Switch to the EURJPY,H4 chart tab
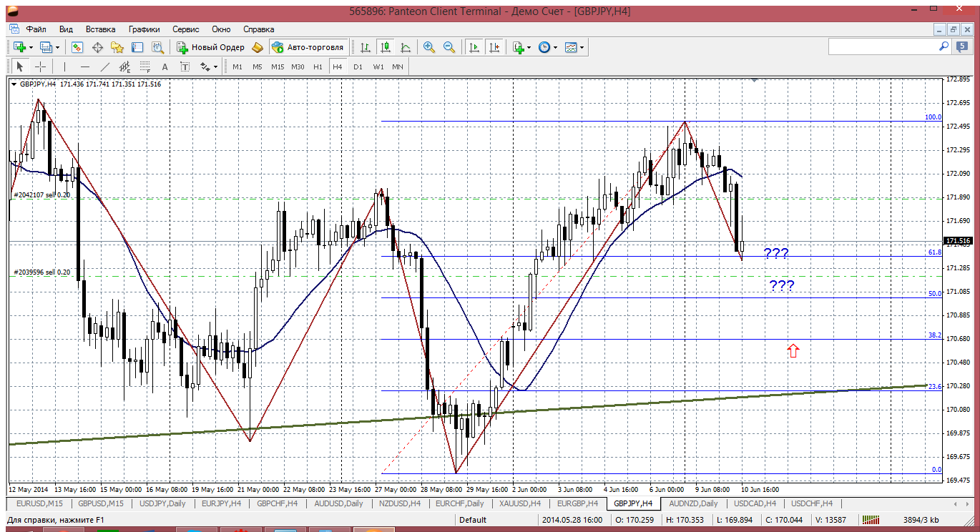 [x=220, y=503]
